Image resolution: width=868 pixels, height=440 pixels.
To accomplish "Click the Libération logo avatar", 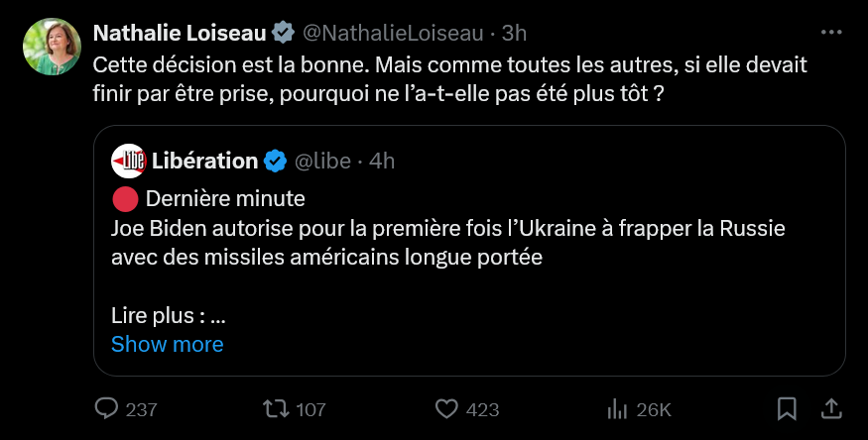I will [128, 161].
